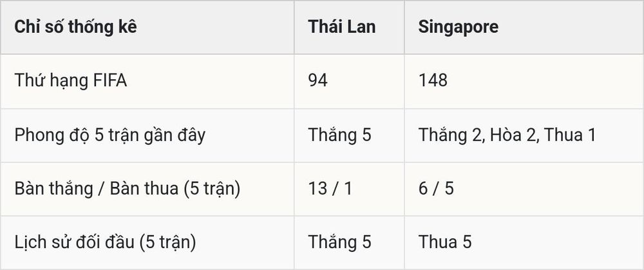Click the 'Thua 1' text in Singapore's form
The width and height of the screenshot is (644, 270).
[570, 135]
